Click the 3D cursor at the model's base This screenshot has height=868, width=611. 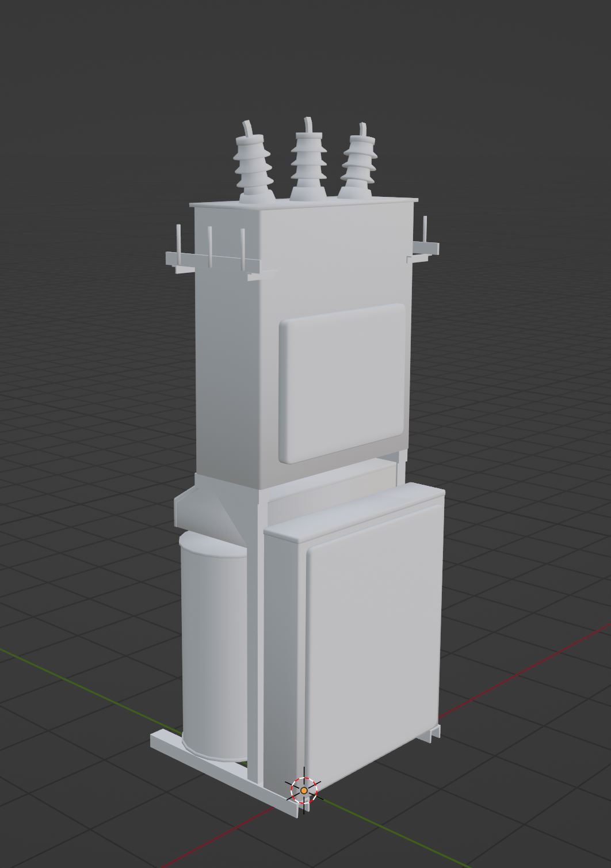pos(304,790)
